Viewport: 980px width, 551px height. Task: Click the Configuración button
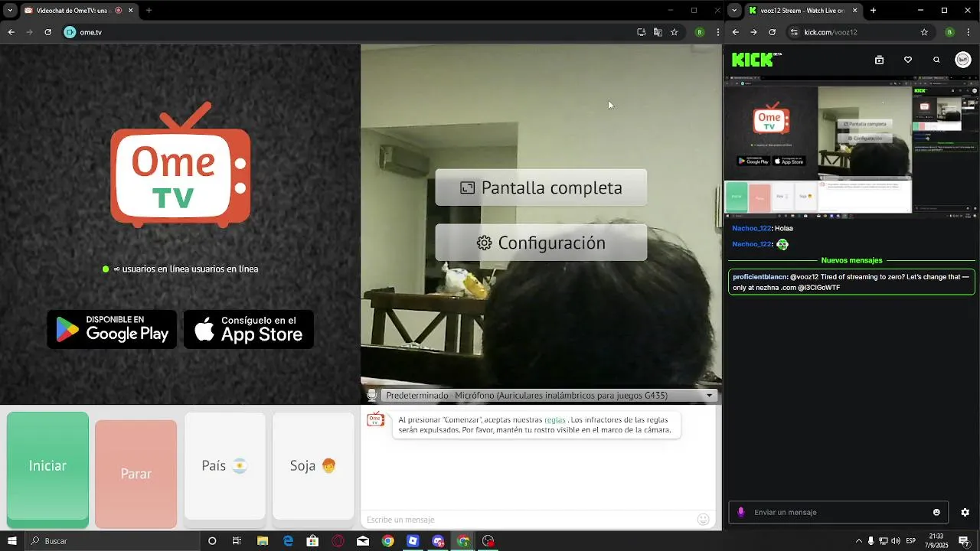pyautogui.click(x=541, y=243)
